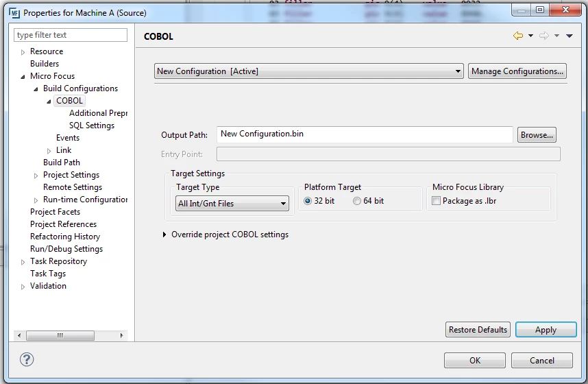Enable the Package as .lbr checkbox
The width and height of the screenshot is (588, 384).
(x=436, y=201)
